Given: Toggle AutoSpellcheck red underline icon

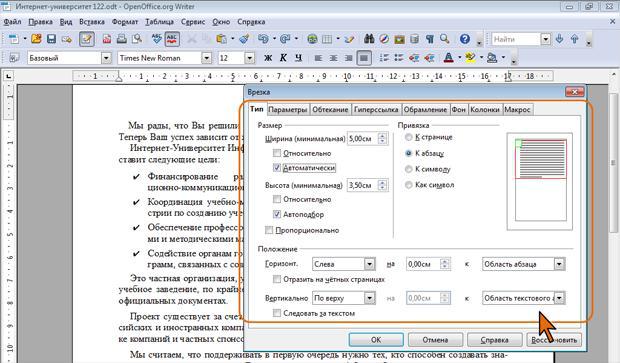Looking at the screenshot, I should click(x=172, y=39).
